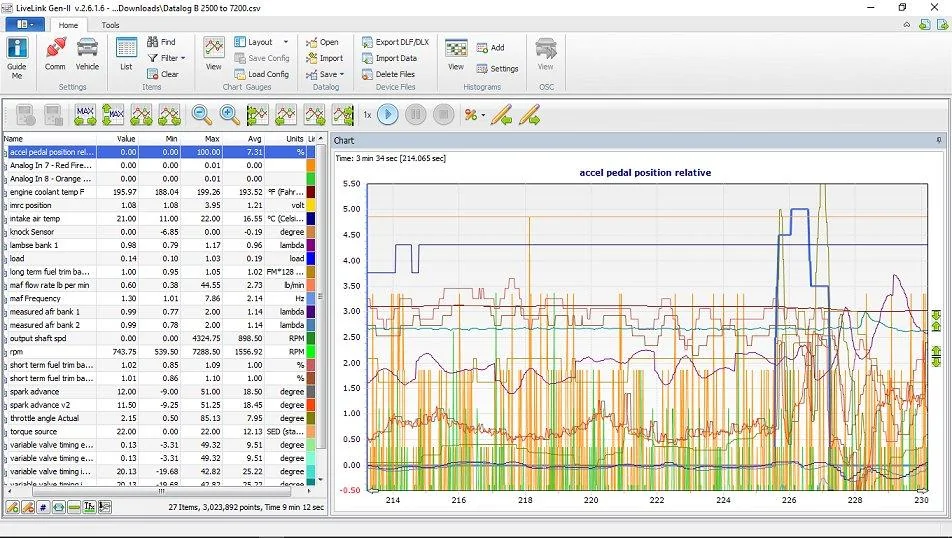Select the imrc position row
Image resolution: width=952 pixels, height=538 pixels.
tap(159, 205)
